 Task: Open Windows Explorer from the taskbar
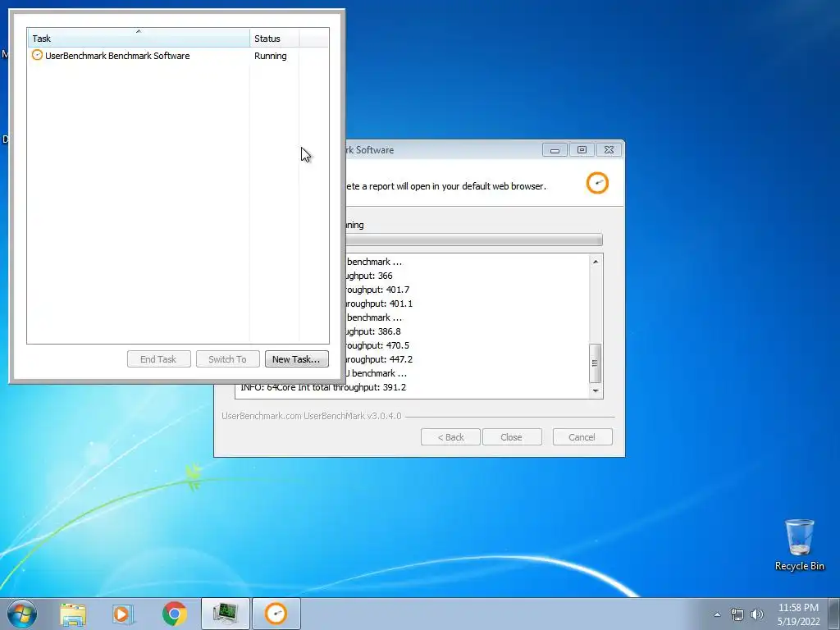coord(73,614)
